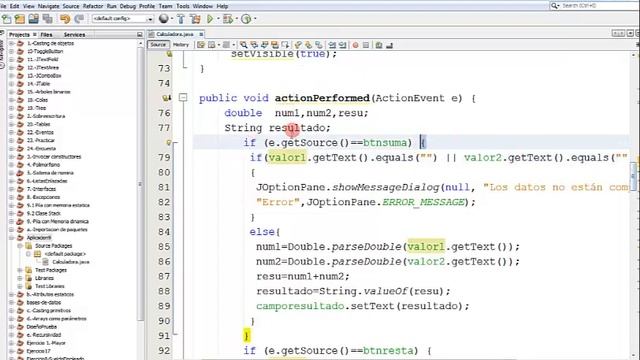This screenshot has height=360, width=640.
Task: Click btnresta in the line 92 condition
Action: (388, 351)
